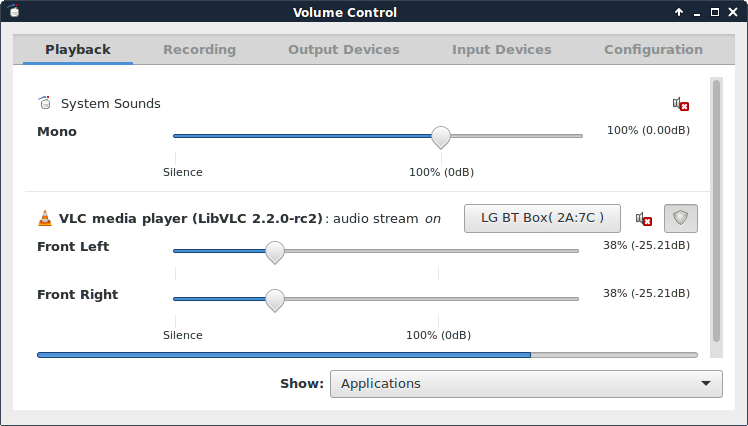Screen dimensions: 748x426
Task: Click the window menu icon in title bar
Action: (13, 12)
